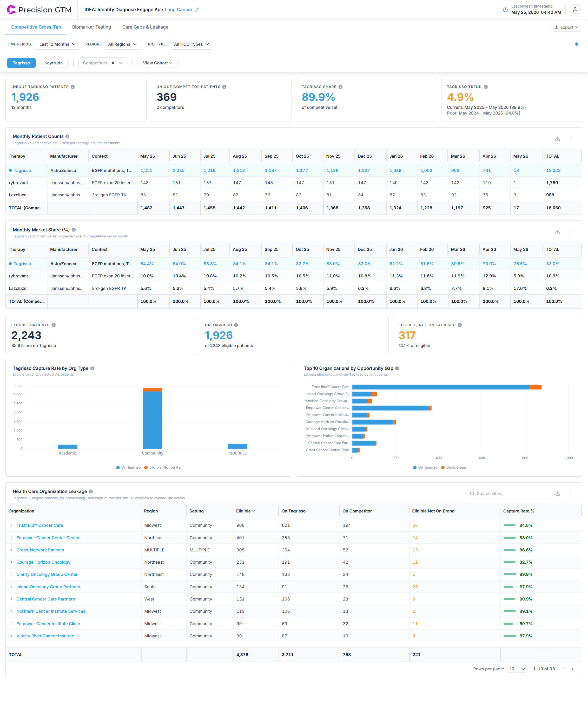Viewport: 588px width, 707px height.
Task: Edit the Lung Cancer title with pencil icon
Action: click(x=197, y=10)
